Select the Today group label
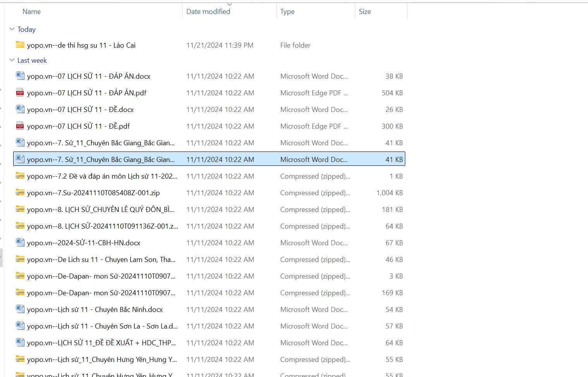This screenshot has height=377, width=588. point(26,29)
